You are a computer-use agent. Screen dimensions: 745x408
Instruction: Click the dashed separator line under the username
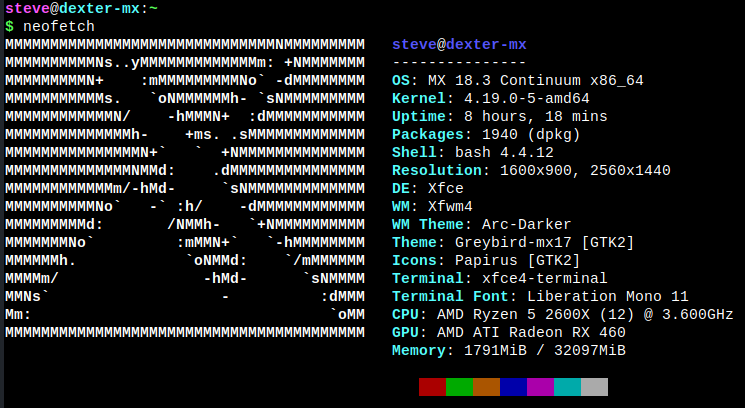pyautogui.click(x=459, y=63)
